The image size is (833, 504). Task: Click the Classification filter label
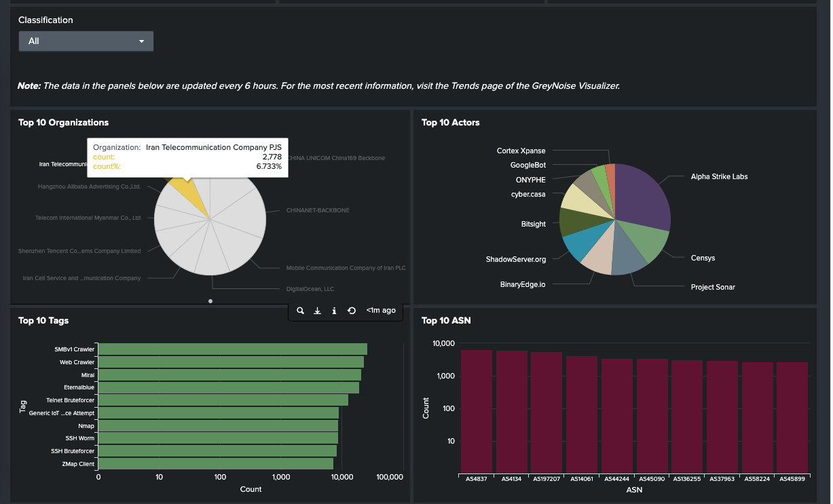(45, 20)
